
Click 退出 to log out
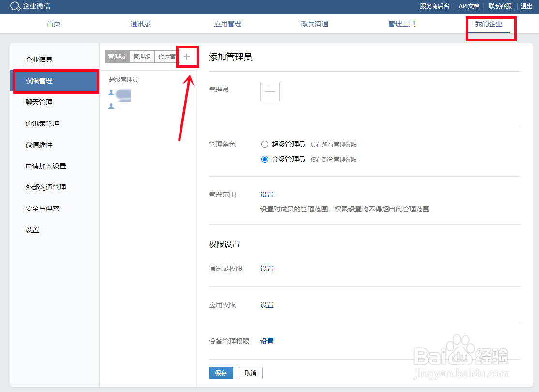526,6
